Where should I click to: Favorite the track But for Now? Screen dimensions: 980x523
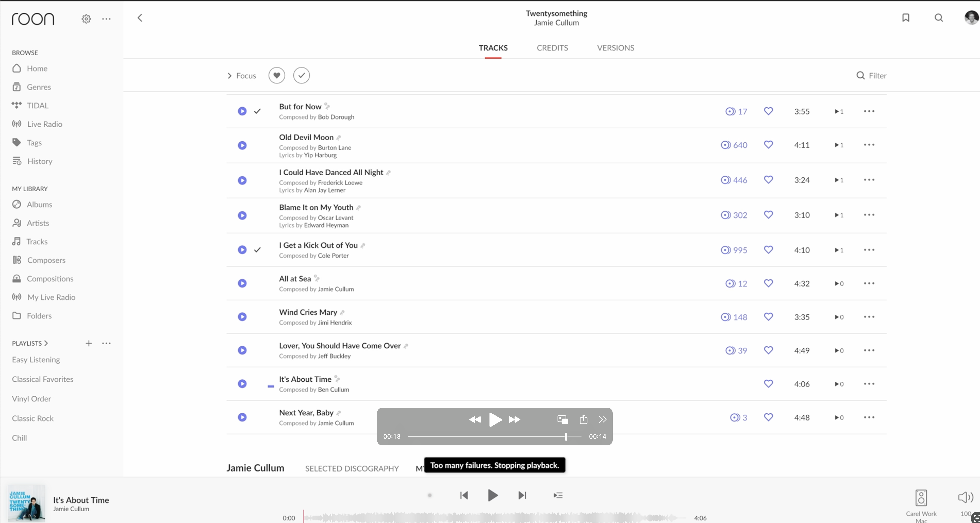click(x=768, y=111)
